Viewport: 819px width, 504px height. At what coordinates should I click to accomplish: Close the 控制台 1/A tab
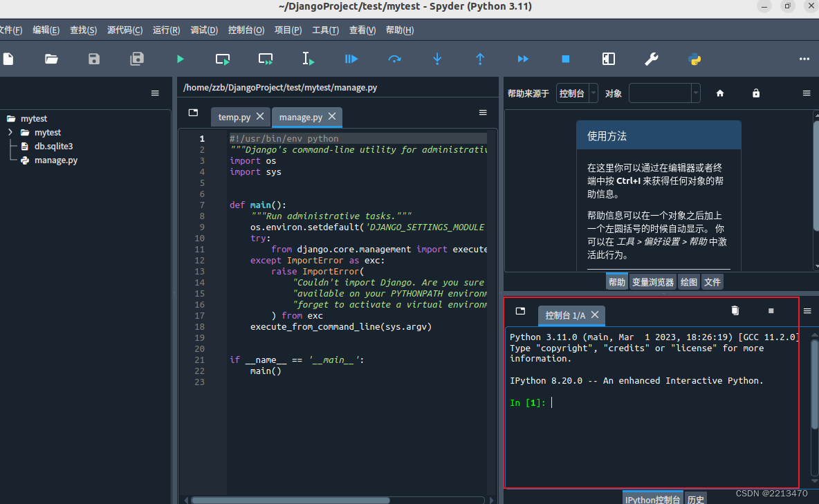point(595,315)
